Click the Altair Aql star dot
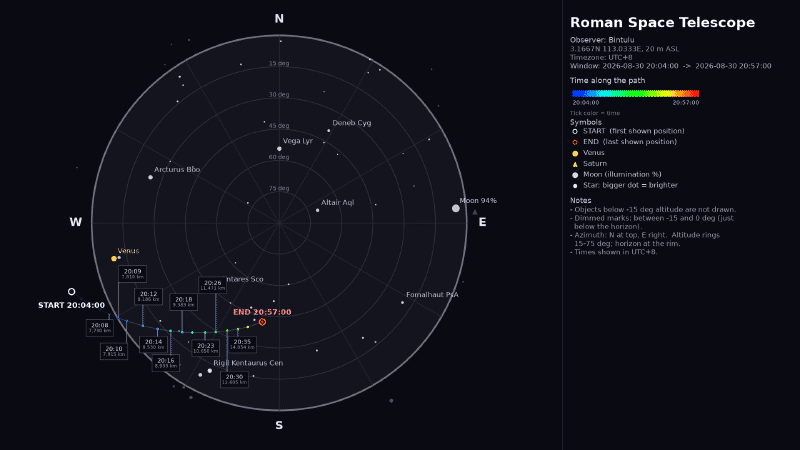The width and height of the screenshot is (800, 450). point(317,210)
